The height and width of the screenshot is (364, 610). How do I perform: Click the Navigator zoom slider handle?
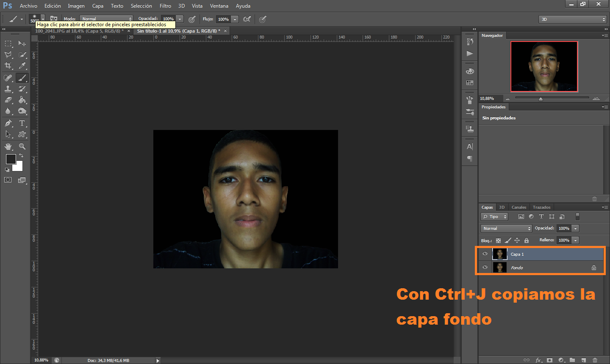pos(541,99)
